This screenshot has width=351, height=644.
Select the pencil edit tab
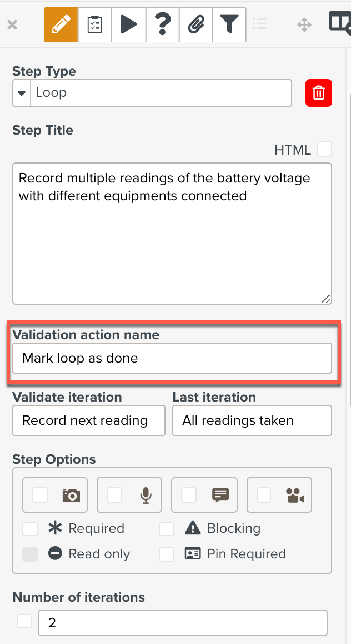61,24
